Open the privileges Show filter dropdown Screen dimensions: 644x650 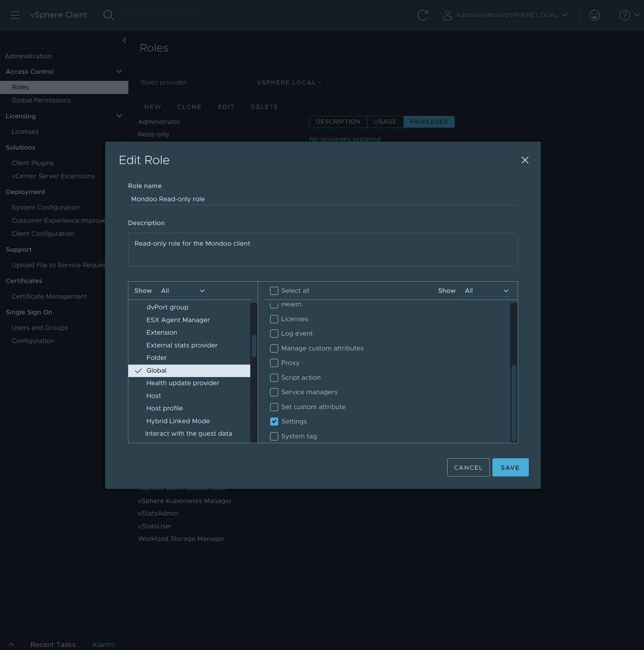coord(486,291)
